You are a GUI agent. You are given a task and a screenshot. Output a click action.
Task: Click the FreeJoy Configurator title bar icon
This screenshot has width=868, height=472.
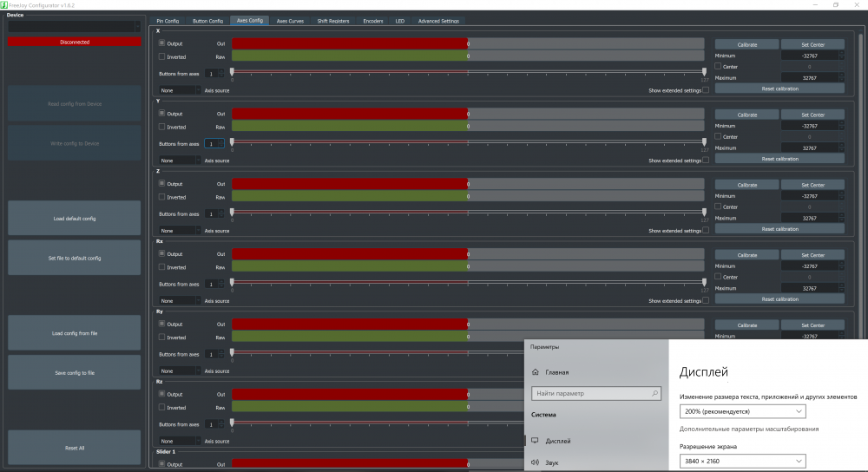[x=3, y=5]
